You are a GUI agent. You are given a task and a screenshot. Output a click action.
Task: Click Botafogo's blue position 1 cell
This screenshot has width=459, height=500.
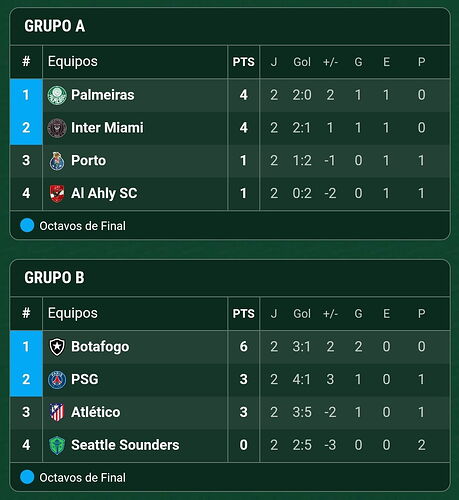tap(26, 347)
